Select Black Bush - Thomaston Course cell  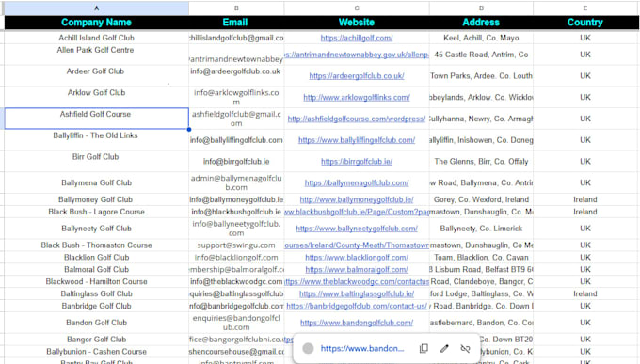pos(96,245)
